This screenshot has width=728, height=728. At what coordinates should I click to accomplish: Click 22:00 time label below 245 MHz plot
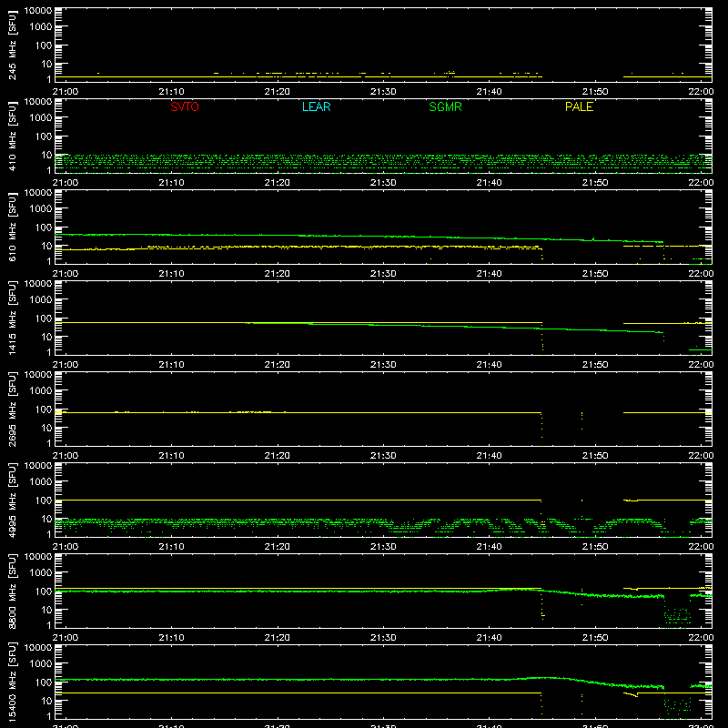point(701,92)
